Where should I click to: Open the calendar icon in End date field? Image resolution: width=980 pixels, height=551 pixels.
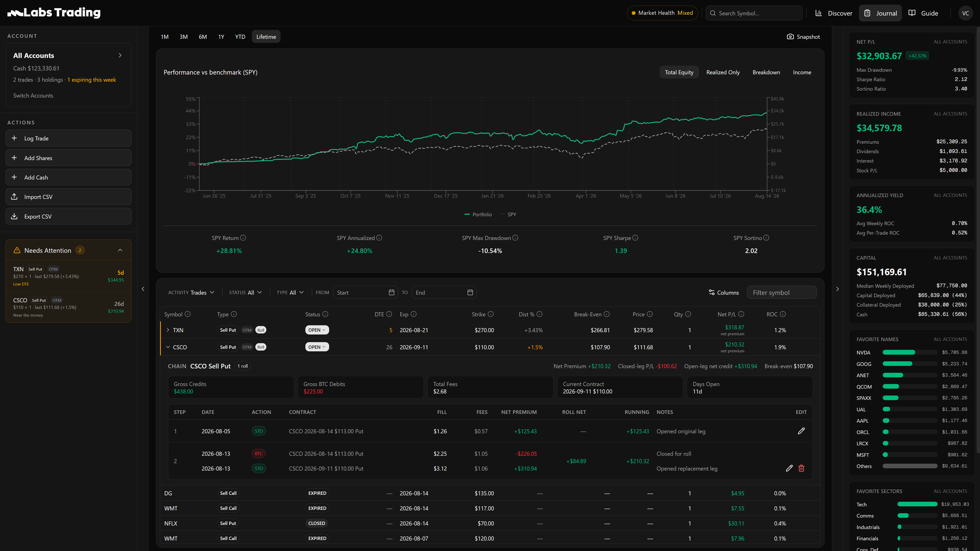(470, 292)
